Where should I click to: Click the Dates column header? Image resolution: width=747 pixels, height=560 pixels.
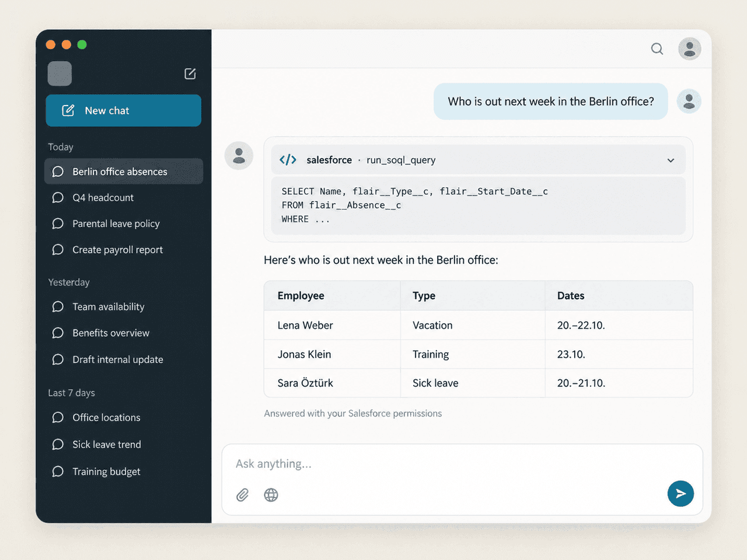pyautogui.click(x=619, y=296)
